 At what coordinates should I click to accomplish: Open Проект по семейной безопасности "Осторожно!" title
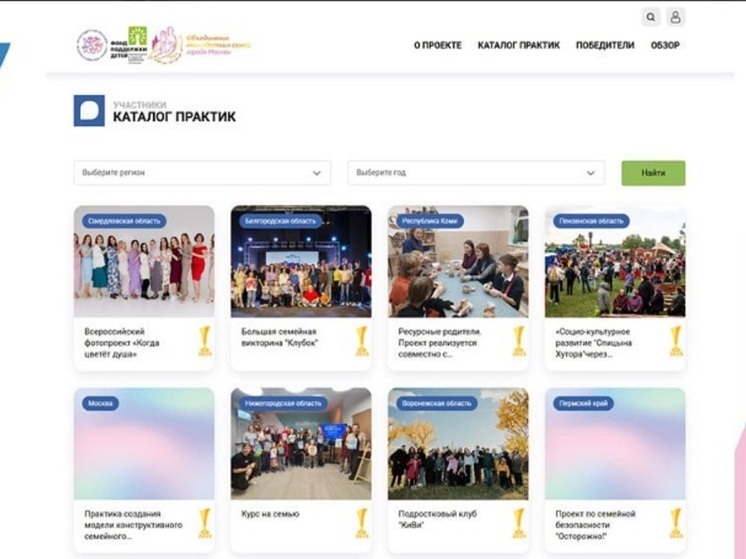[595, 525]
